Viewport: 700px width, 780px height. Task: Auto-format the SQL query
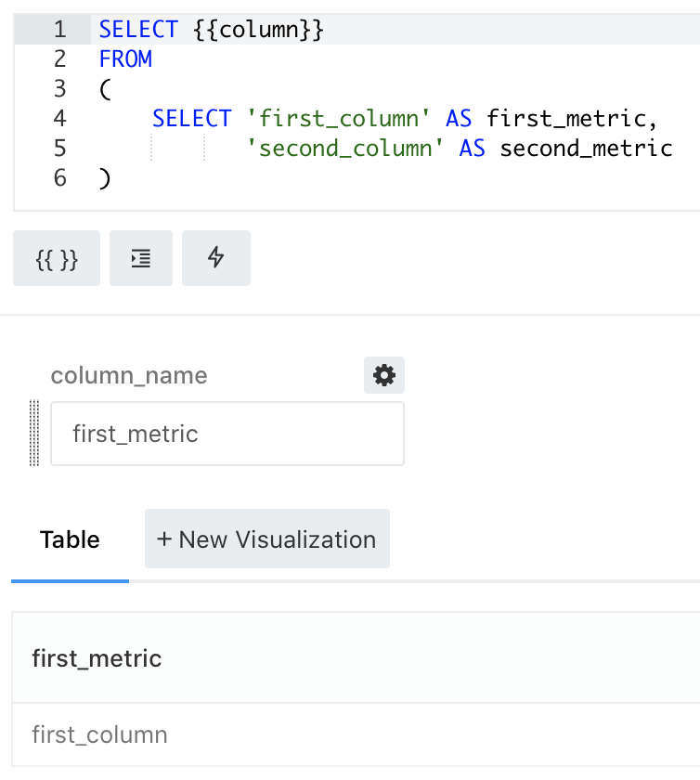[141, 258]
